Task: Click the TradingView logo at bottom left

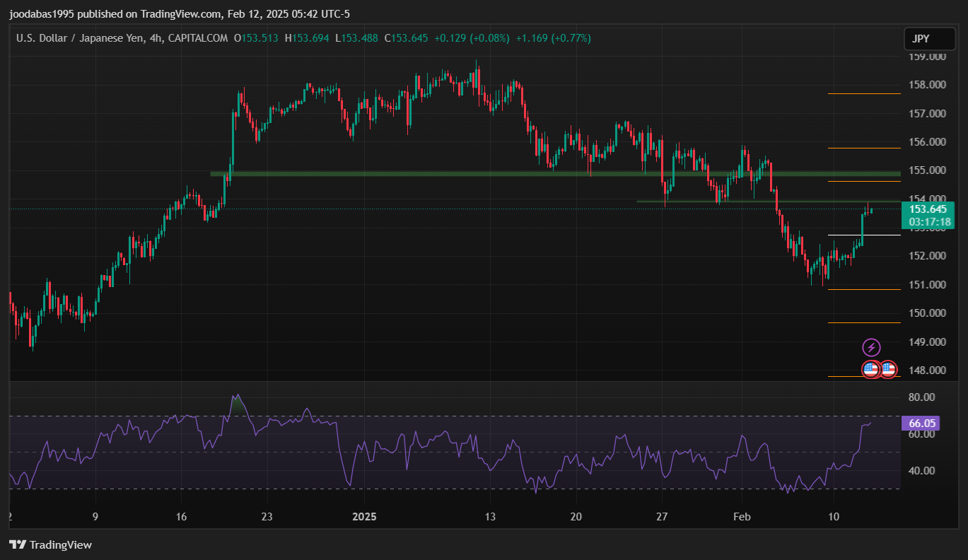Action: point(50,544)
